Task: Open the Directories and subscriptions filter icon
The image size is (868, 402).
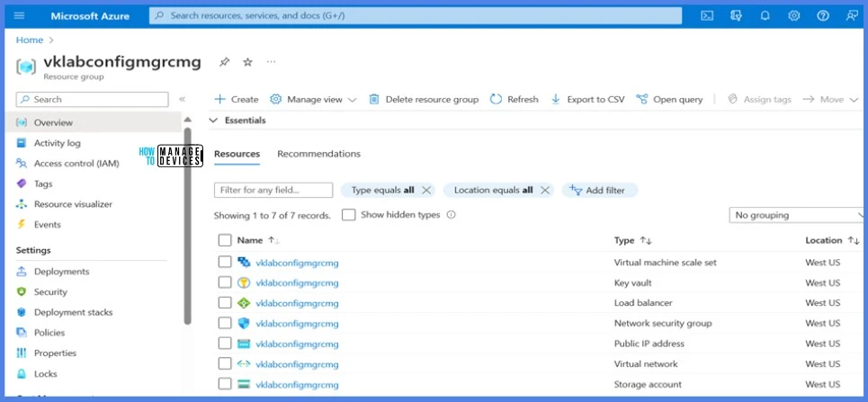Action: point(736,15)
